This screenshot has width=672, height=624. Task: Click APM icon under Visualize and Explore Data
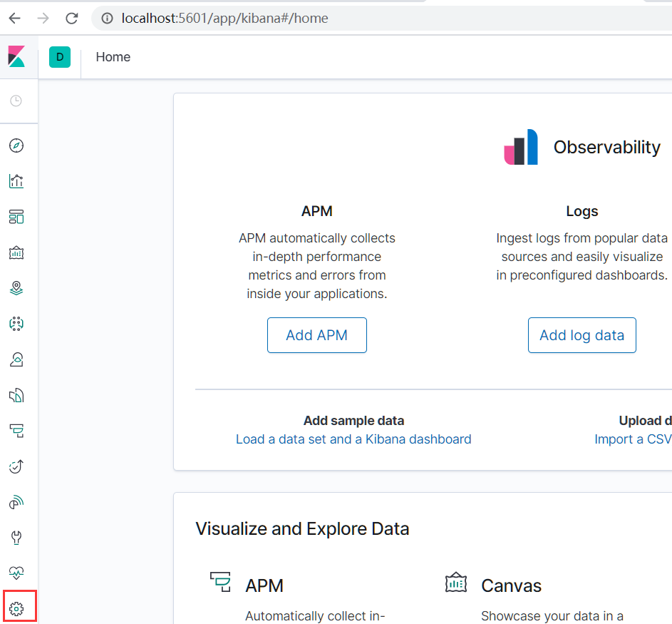(x=220, y=582)
